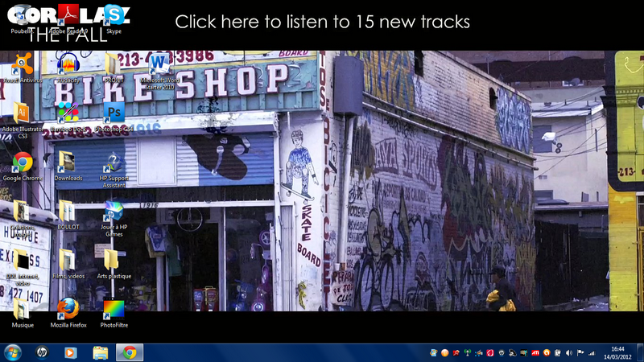Select the PROJET folder

pos(114,68)
